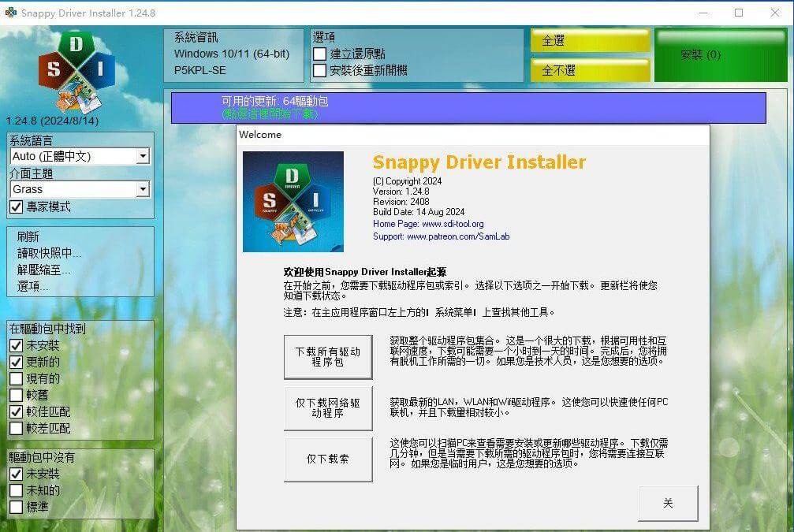The height and width of the screenshot is (532, 794).
Task: Click the 'Snappy Driver Installer' orange heading
Action: coord(479,162)
